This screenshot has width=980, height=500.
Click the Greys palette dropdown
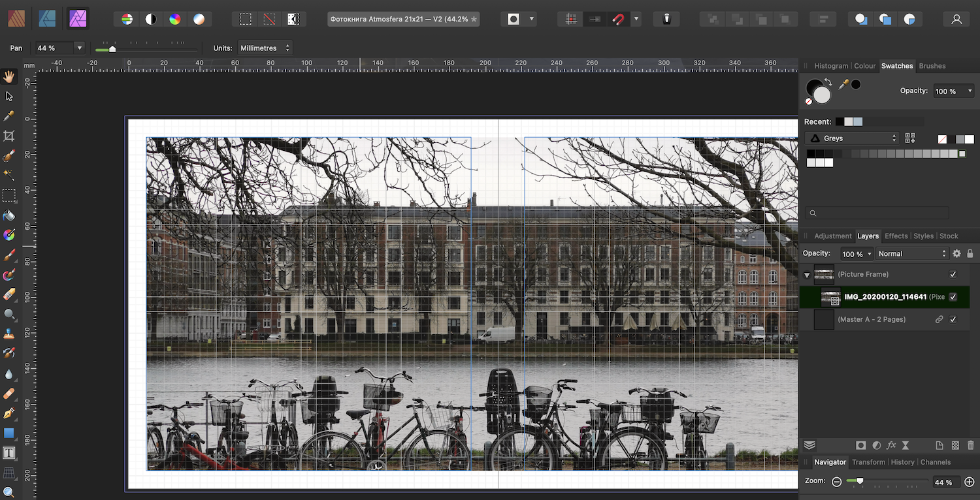852,138
